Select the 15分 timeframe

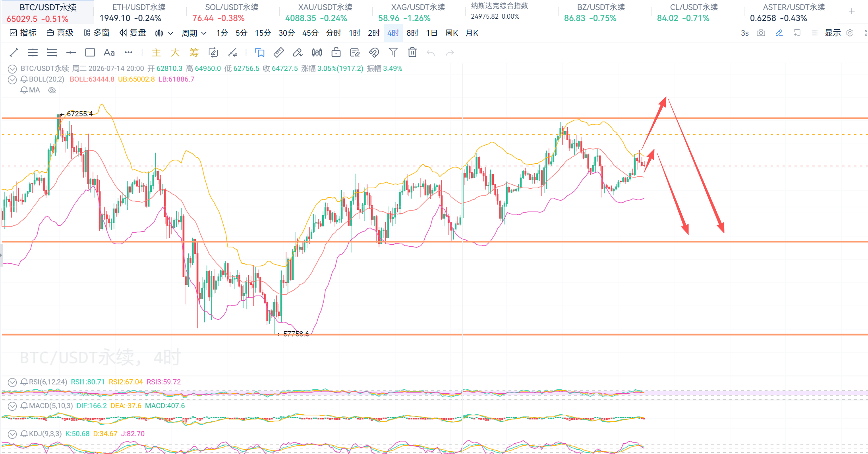tap(263, 33)
